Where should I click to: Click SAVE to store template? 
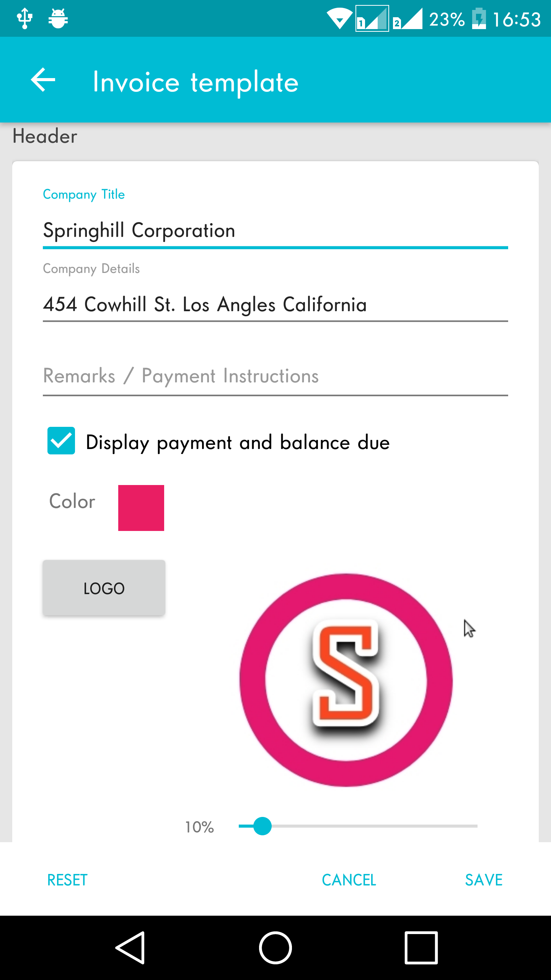coord(484,880)
